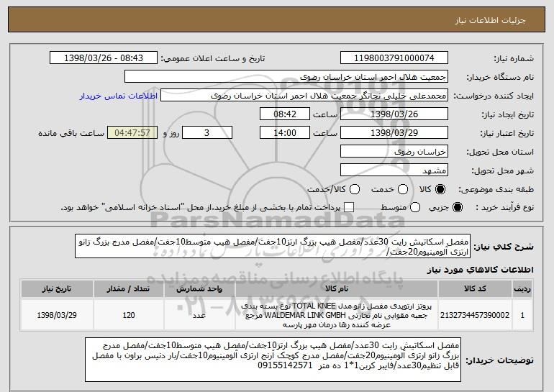Click the تعداد / مقدار column header
This screenshot has width=554, height=392.
coord(129,289)
